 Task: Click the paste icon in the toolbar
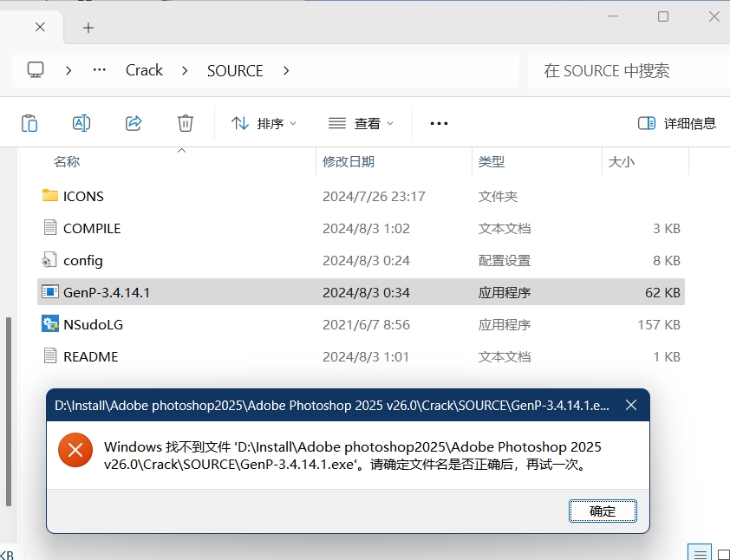(29, 123)
